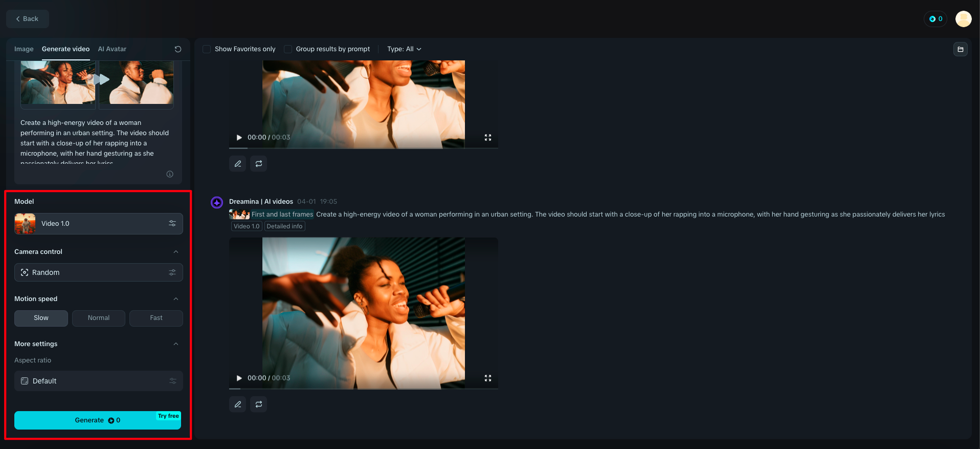Switch to the Image tab

pos(24,49)
